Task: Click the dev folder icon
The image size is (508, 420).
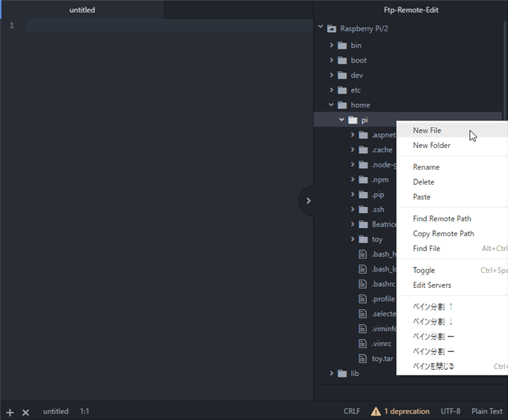Action: tap(342, 75)
